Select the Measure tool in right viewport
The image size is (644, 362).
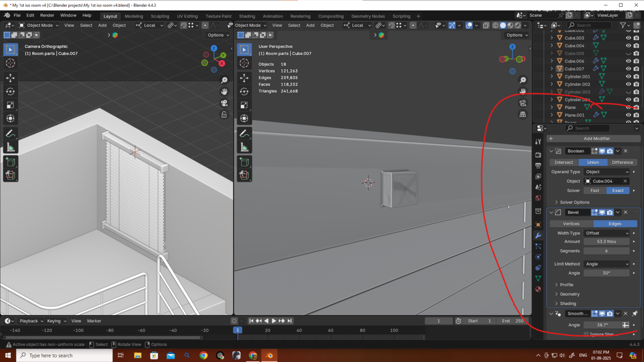[x=244, y=147]
